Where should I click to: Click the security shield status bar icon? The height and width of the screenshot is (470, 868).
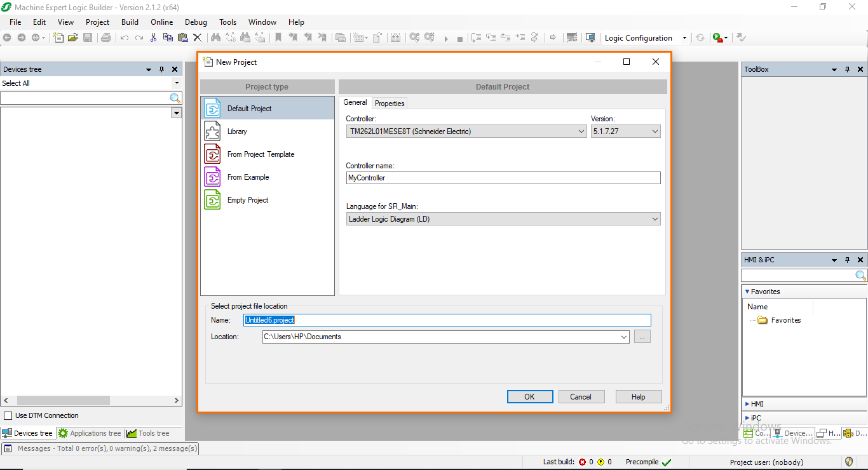(849, 462)
